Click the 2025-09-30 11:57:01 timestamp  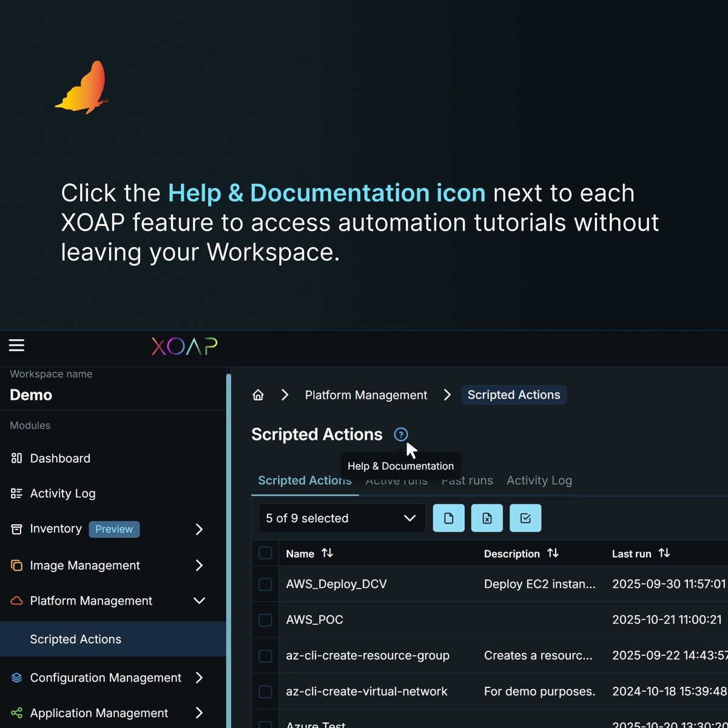669,584
